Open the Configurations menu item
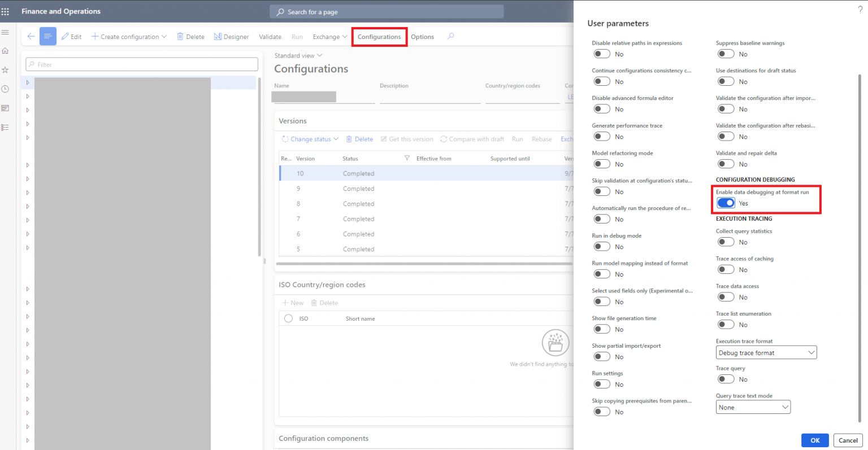The image size is (868, 450). click(379, 36)
